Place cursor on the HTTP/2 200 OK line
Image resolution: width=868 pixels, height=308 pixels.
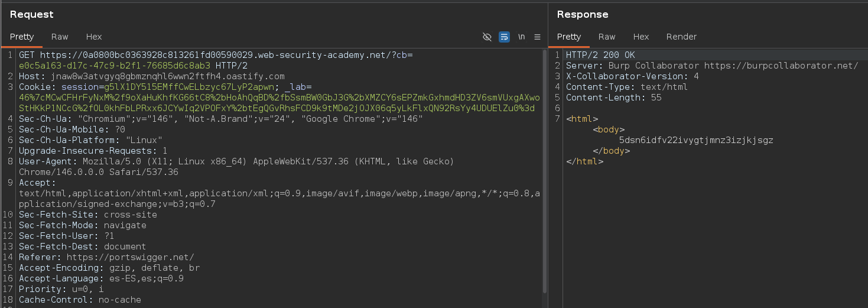(600, 55)
